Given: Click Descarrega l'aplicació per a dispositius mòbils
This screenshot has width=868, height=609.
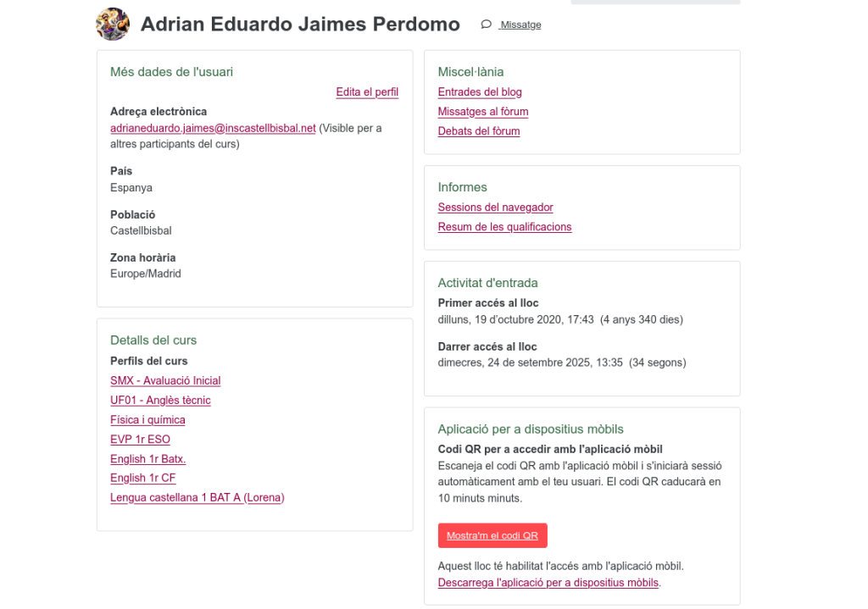Looking at the screenshot, I should [x=548, y=583].
